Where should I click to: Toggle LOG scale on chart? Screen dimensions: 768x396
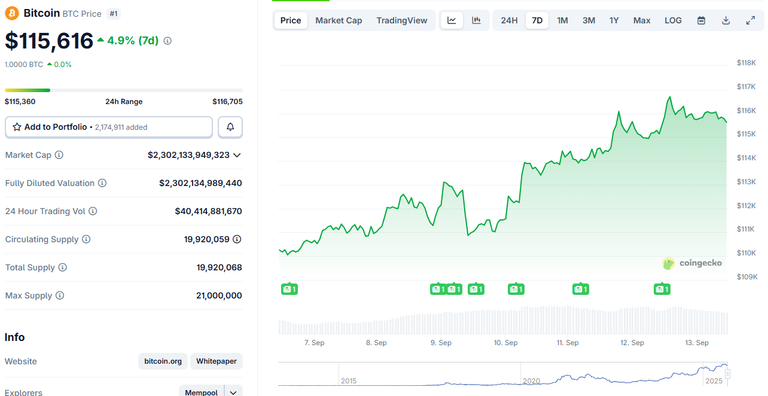(x=673, y=20)
